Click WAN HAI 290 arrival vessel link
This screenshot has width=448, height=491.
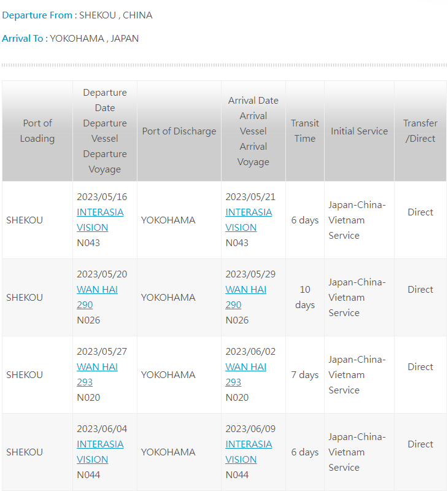(245, 297)
